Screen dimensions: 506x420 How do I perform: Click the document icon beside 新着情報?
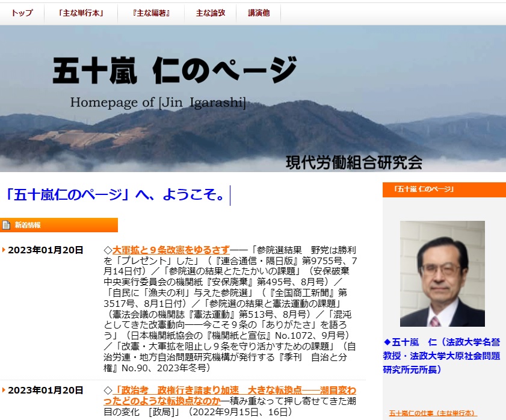(6, 225)
